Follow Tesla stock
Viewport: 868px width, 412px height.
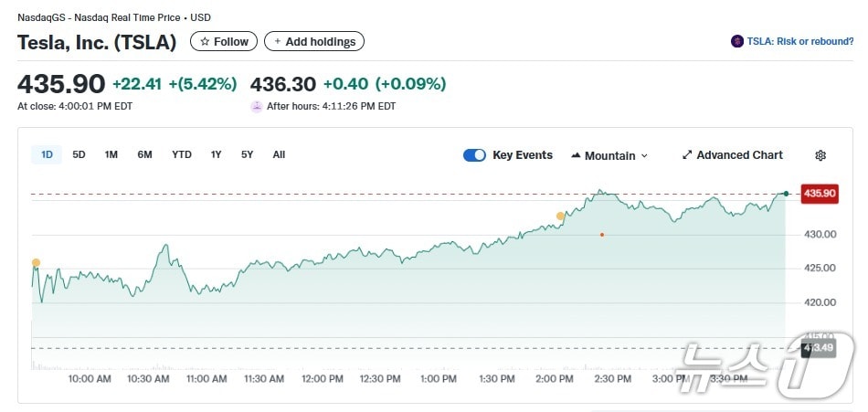click(224, 42)
